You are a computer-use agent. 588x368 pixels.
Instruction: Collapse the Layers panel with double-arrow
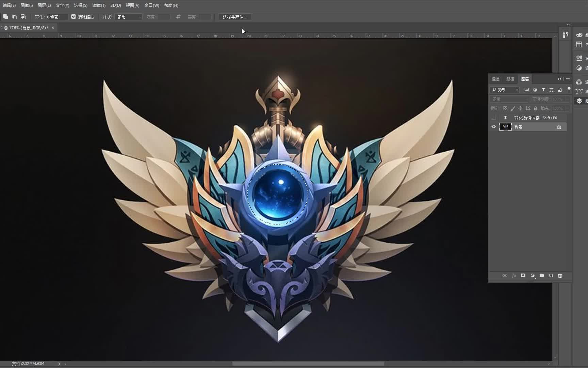tap(559, 79)
